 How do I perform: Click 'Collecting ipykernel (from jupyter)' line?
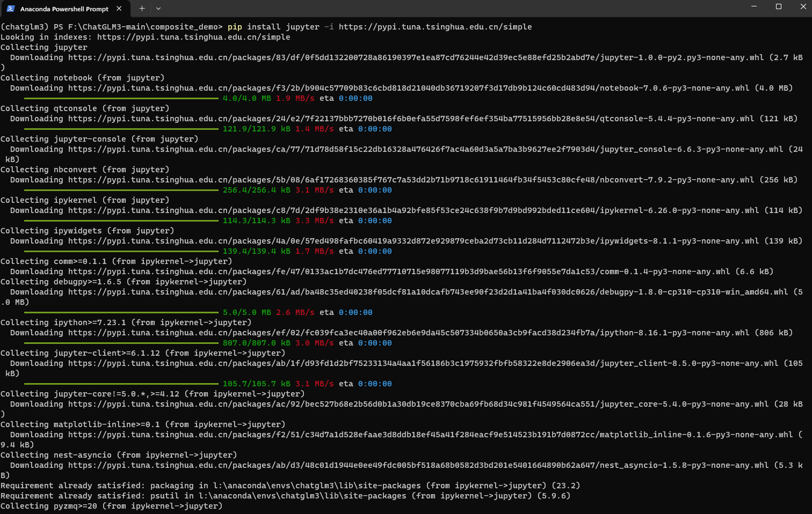(85, 200)
